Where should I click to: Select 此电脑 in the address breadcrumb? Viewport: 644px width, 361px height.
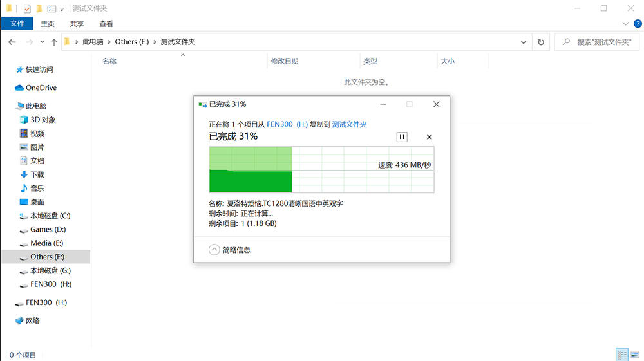93,42
